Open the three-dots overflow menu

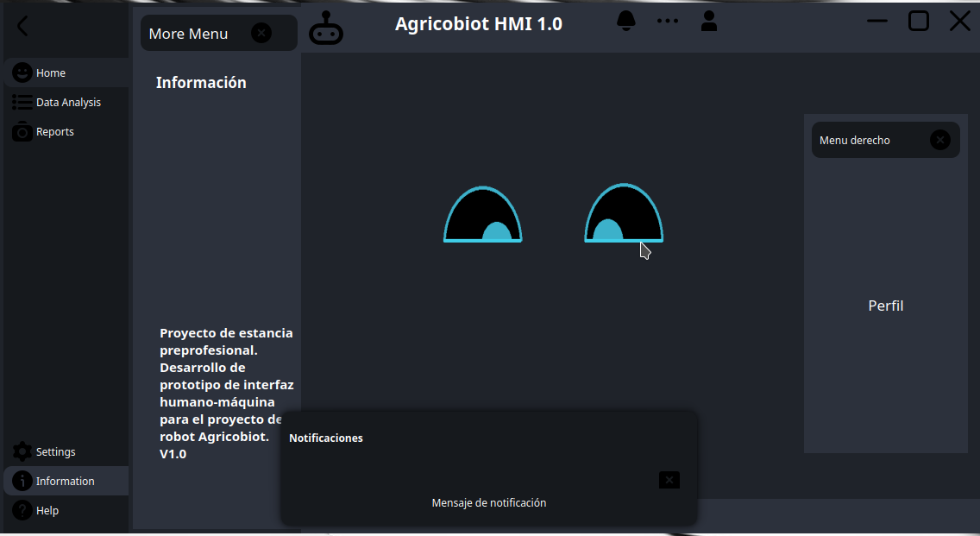668,21
